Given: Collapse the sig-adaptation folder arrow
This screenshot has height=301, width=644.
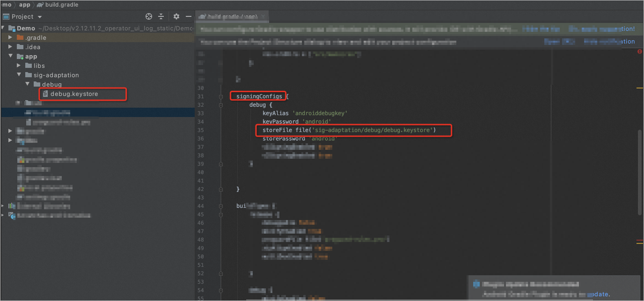Looking at the screenshot, I should 19,75.
